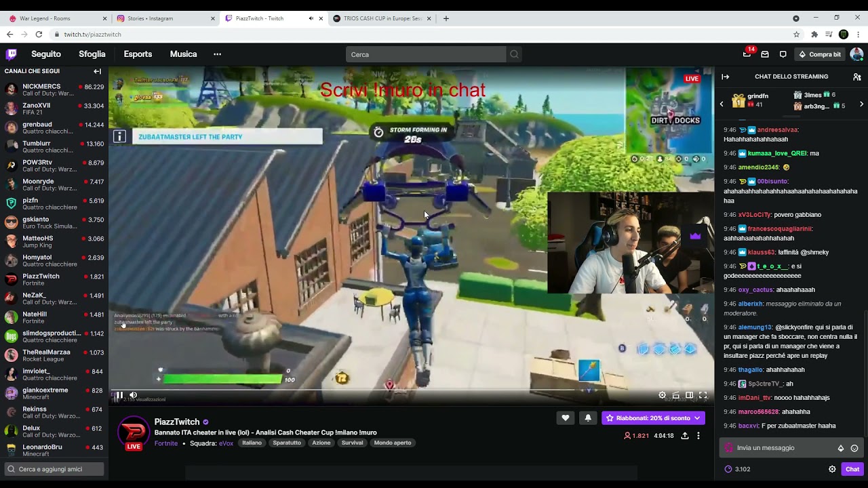The width and height of the screenshot is (868, 488).
Task: Open ZanoXVII channel in followed list
Action: (x=54, y=108)
